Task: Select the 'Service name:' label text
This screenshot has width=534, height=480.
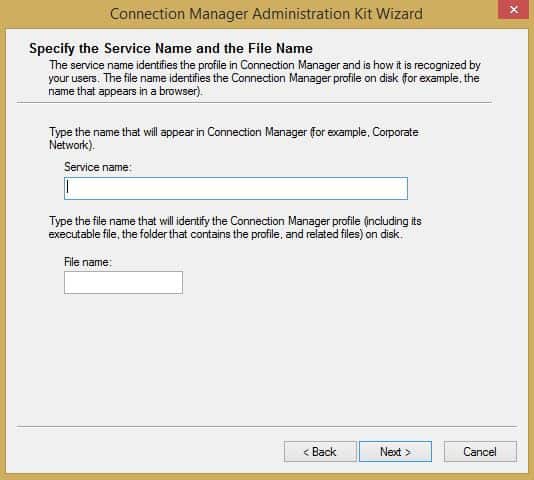Action: click(x=98, y=167)
